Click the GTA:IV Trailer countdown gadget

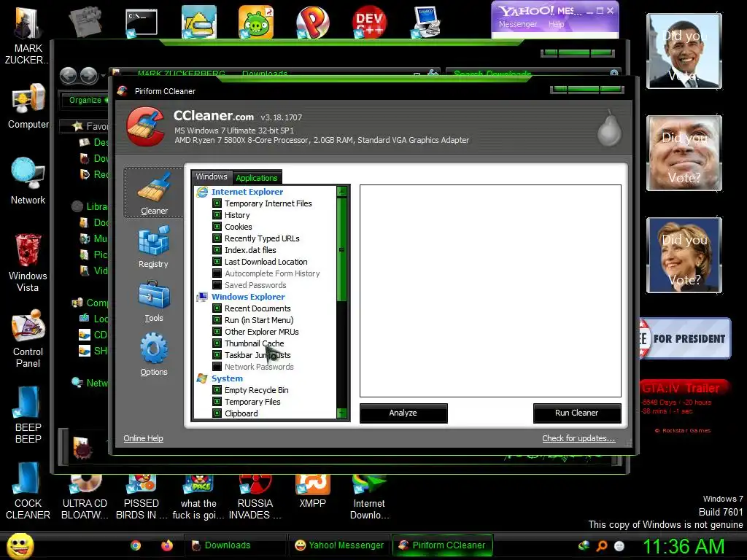coord(684,405)
